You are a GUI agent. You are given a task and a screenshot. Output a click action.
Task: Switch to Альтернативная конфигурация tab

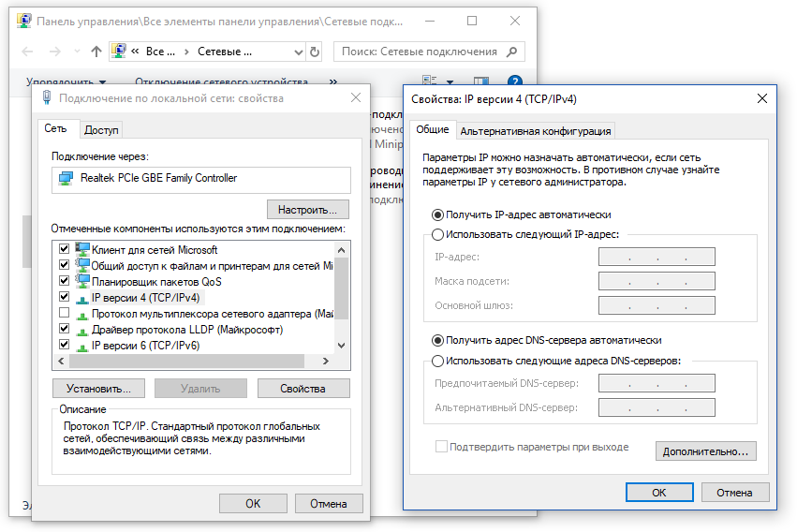pyautogui.click(x=536, y=131)
